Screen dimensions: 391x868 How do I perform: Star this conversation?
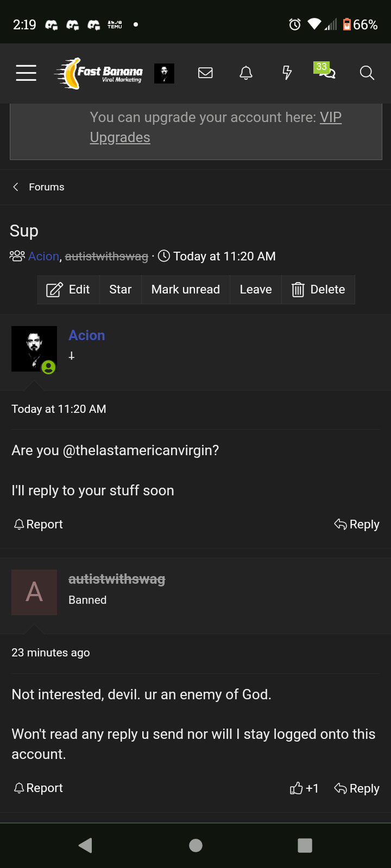point(120,289)
